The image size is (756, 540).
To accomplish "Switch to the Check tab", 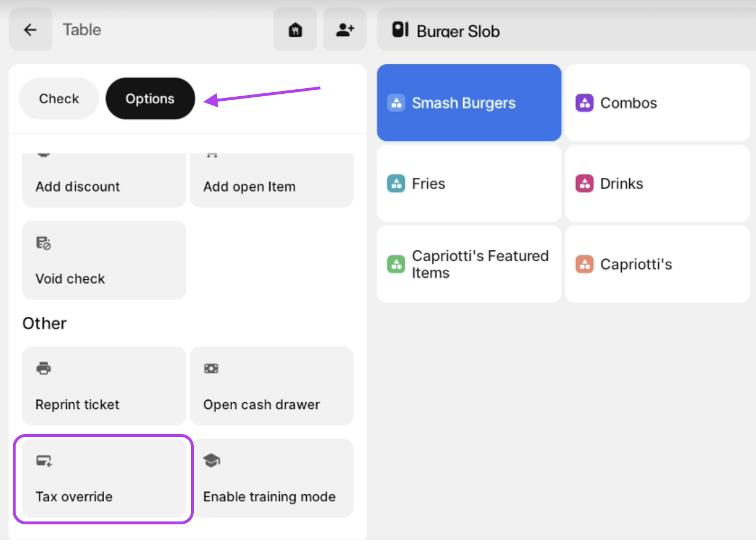I will [59, 98].
